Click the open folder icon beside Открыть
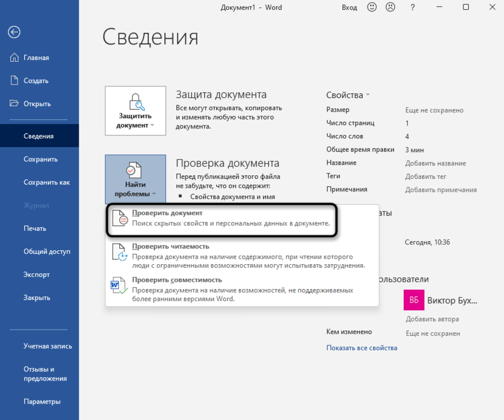 click(x=14, y=104)
